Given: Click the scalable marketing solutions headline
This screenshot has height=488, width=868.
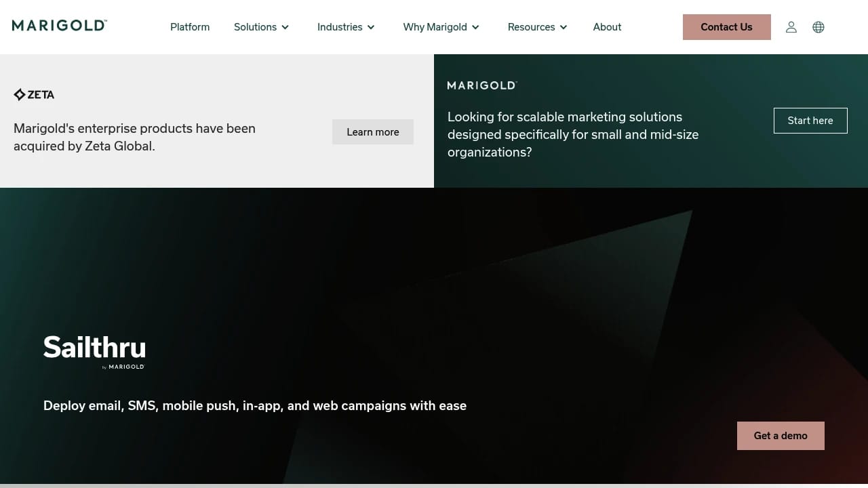Looking at the screenshot, I should pos(573,134).
